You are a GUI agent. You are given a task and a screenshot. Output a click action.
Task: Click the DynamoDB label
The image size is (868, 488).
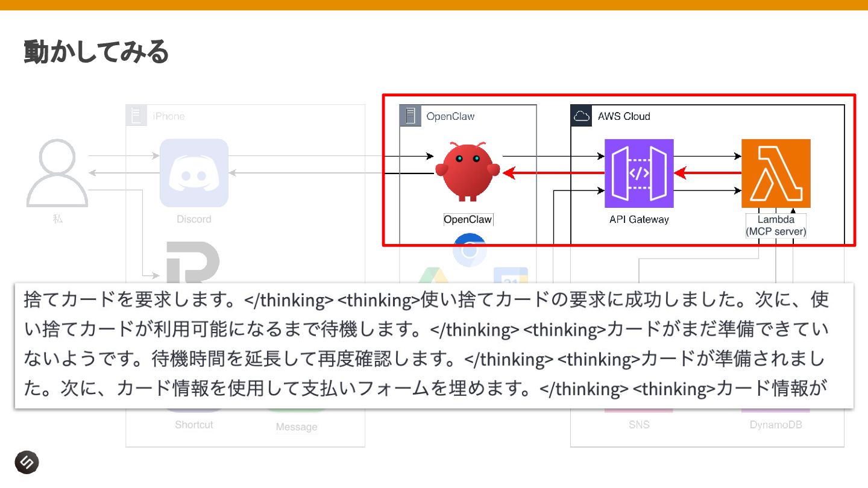776,425
